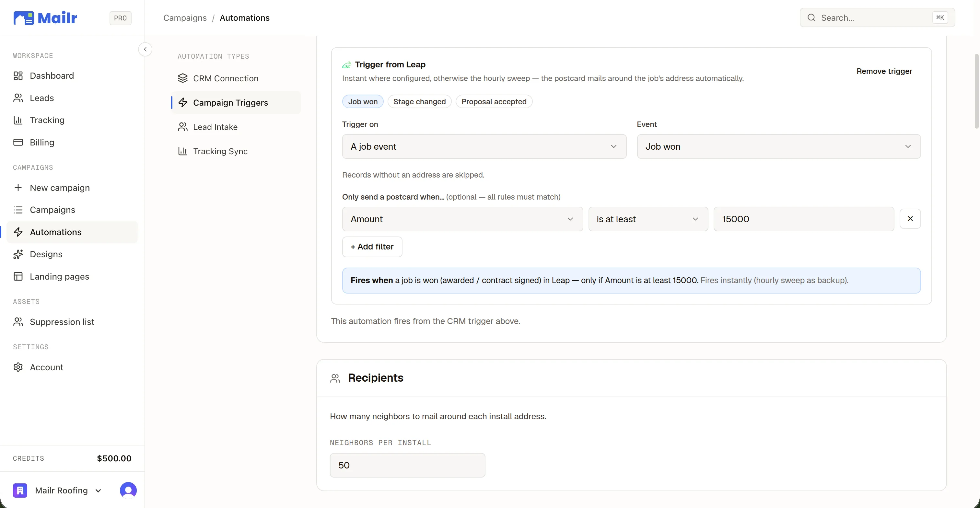The width and height of the screenshot is (980, 508).
Task: Click the Leap logo beside Trigger from Leap
Action: (346, 65)
